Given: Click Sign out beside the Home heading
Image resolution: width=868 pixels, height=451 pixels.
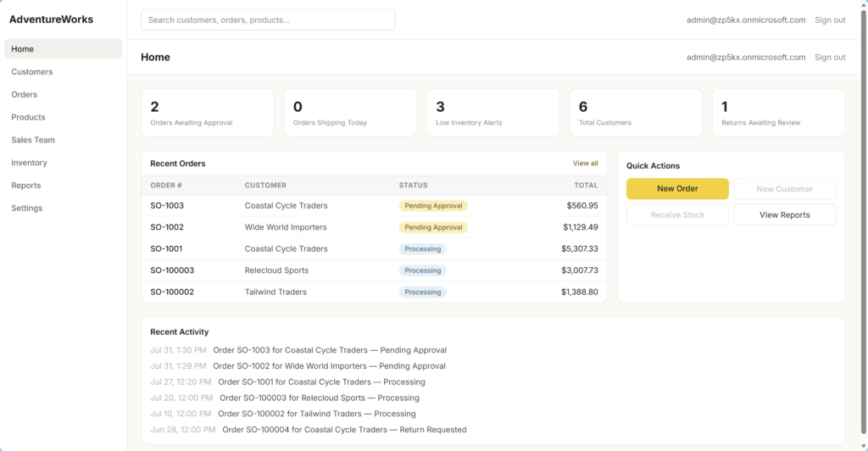Looking at the screenshot, I should tap(830, 57).
